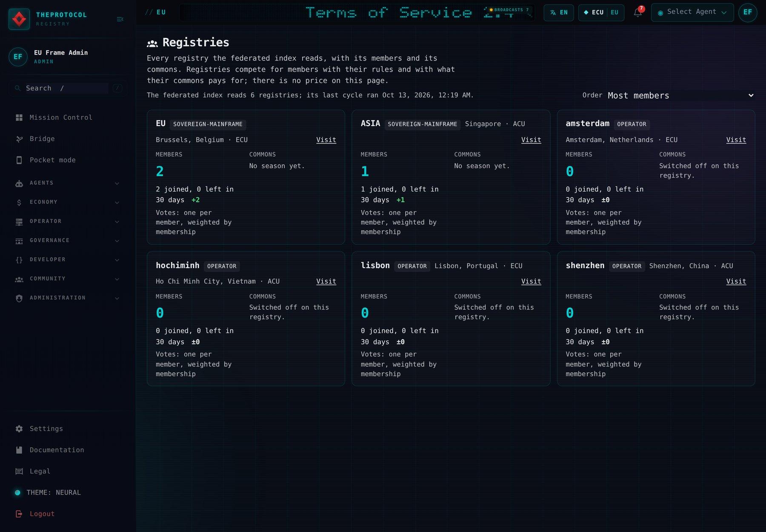Toggle the Neural theme switch
The image size is (766, 532).
[x=17, y=493]
